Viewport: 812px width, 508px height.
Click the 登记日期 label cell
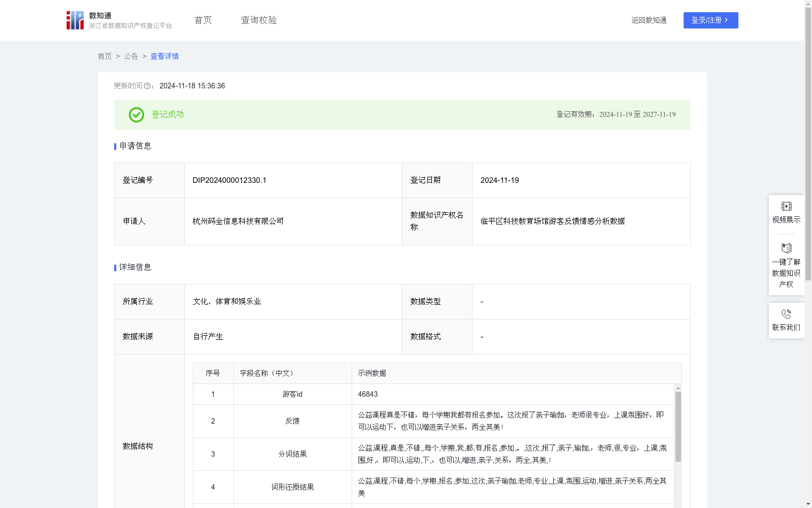pyautogui.click(x=437, y=180)
